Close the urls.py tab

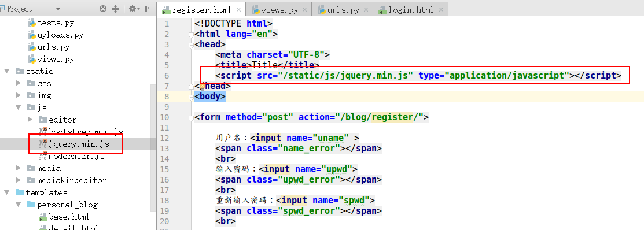pos(366,10)
